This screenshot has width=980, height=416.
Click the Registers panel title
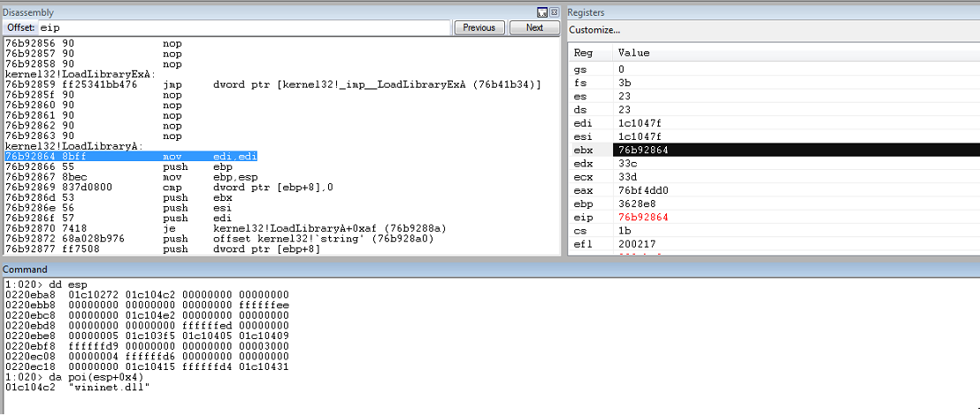point(586,12)
